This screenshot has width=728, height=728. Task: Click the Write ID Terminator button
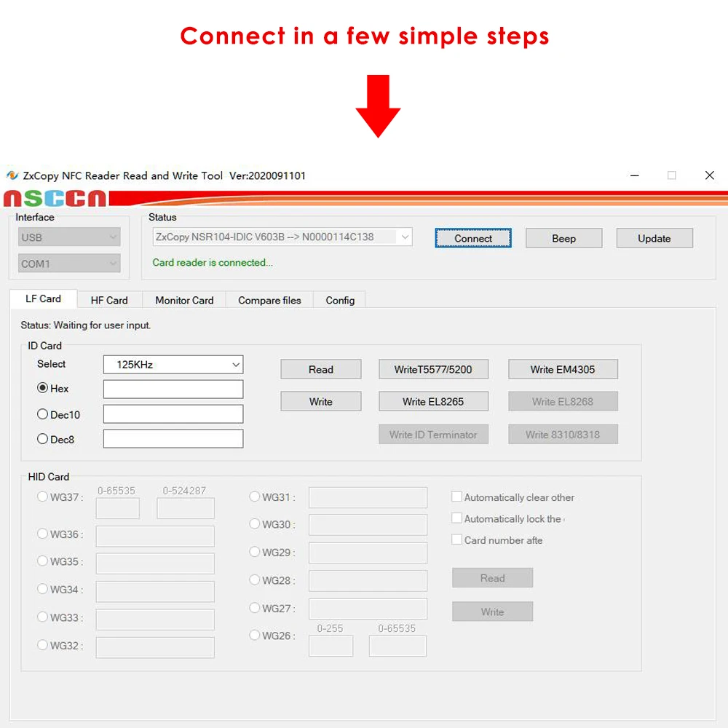433,435
